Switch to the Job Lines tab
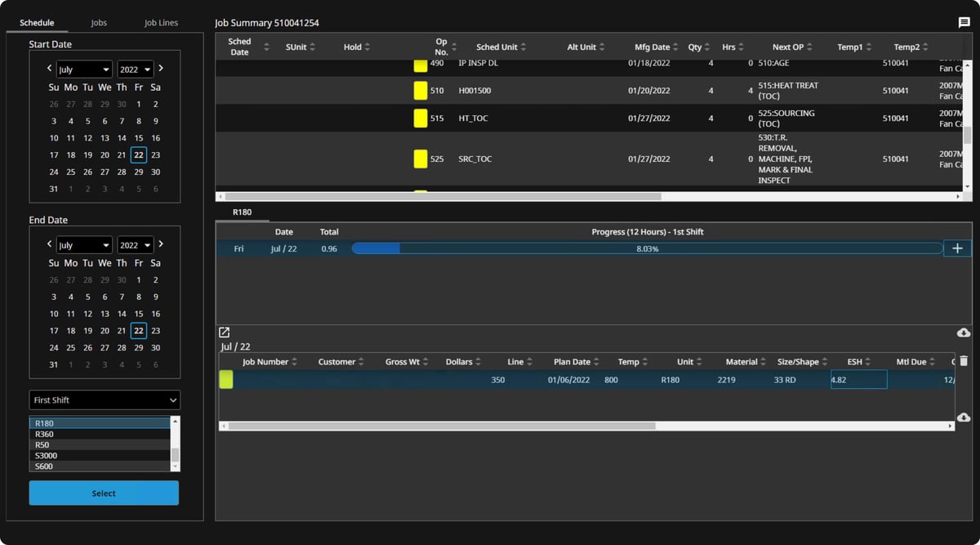Screen dimensions: 980x545 click(x=161, y=23)
